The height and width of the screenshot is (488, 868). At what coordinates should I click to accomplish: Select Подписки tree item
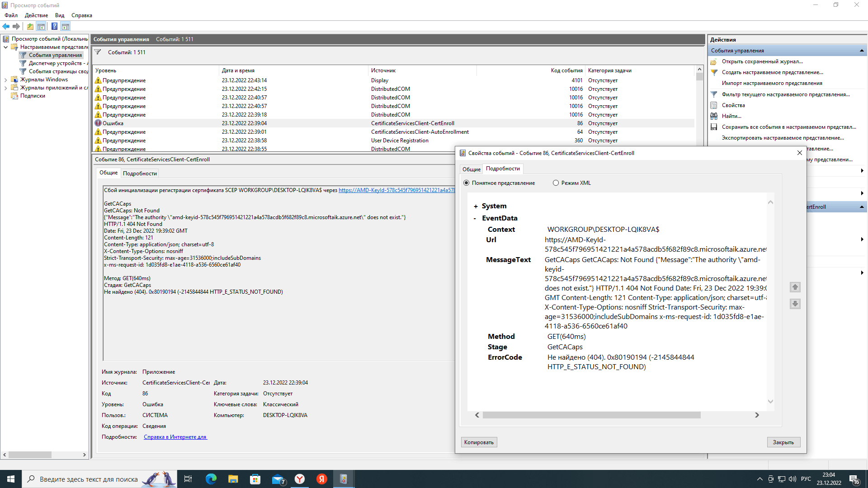(33, 96)
